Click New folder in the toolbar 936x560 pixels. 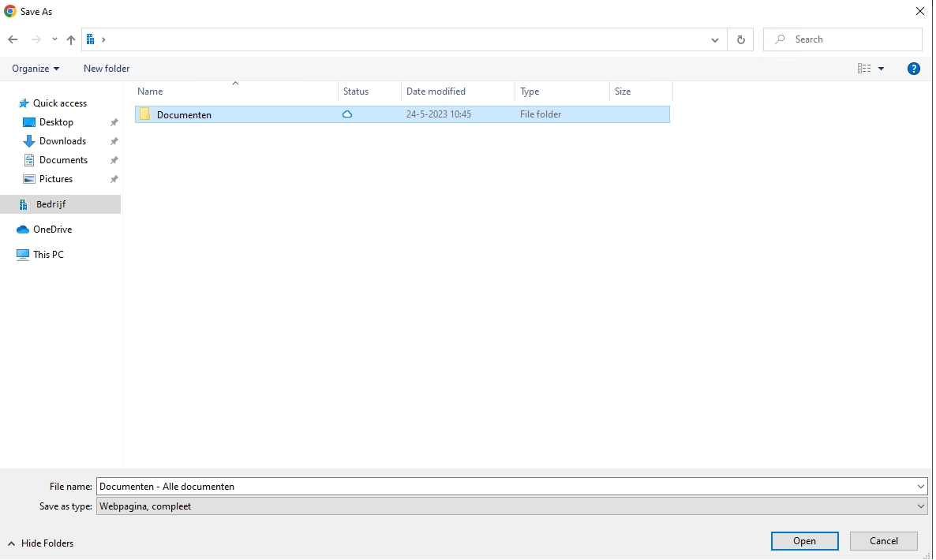click(x=107, y=69)
